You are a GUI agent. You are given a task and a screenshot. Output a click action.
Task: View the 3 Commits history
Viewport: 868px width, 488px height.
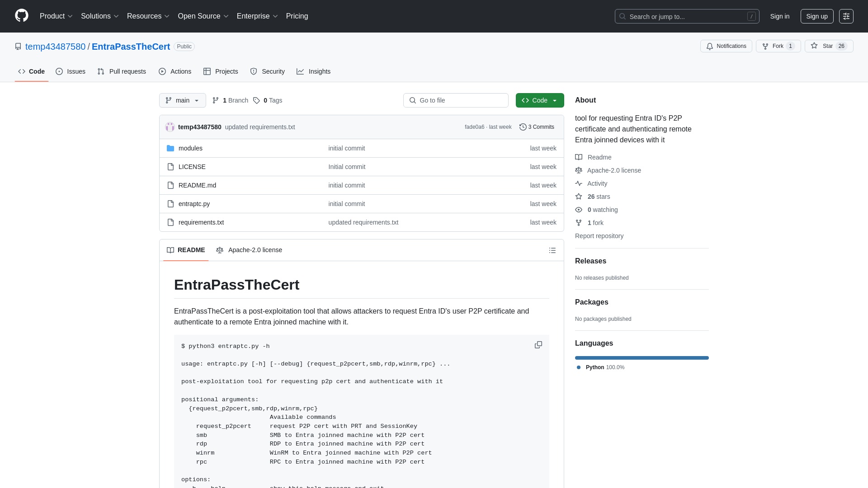pyautogui.click(x=537, y=127)
